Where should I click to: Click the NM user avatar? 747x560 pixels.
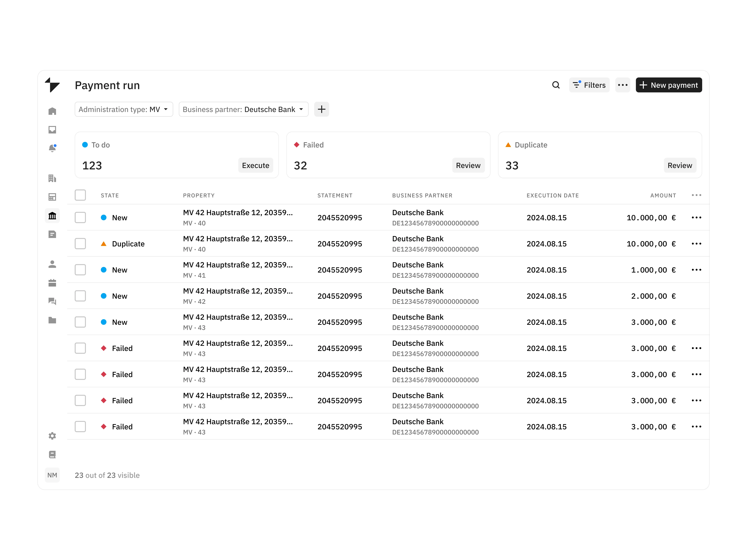[52, 475]
